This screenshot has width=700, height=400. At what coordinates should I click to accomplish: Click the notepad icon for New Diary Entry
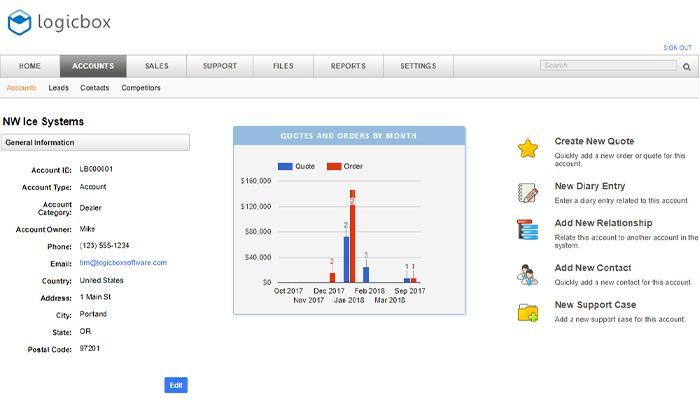(528, 193)
